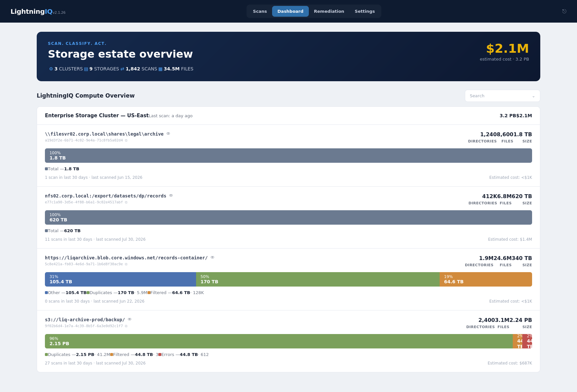Click the link icon next to liqarchive blob path

click(x=212, y=257)
